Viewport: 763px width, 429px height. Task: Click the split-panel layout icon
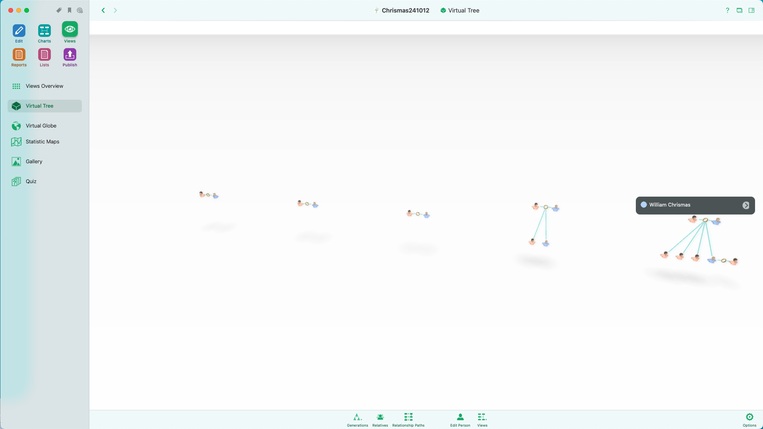[751, 10]
